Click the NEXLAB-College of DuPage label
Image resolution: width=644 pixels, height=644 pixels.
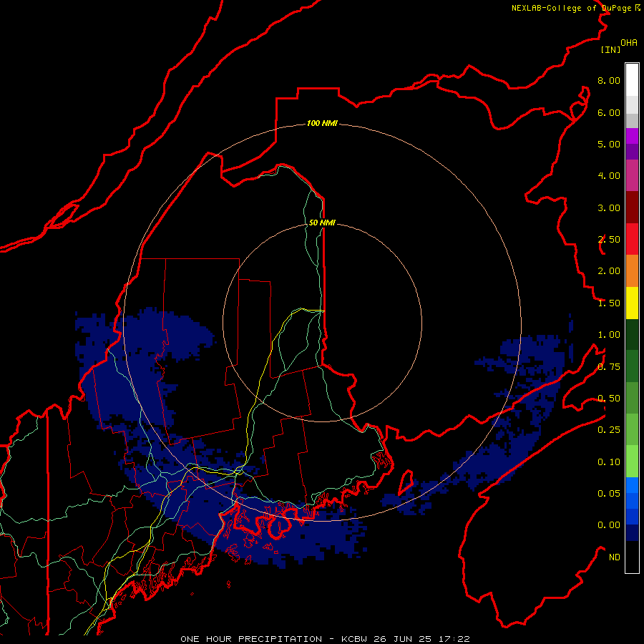[x=575, y=8]
